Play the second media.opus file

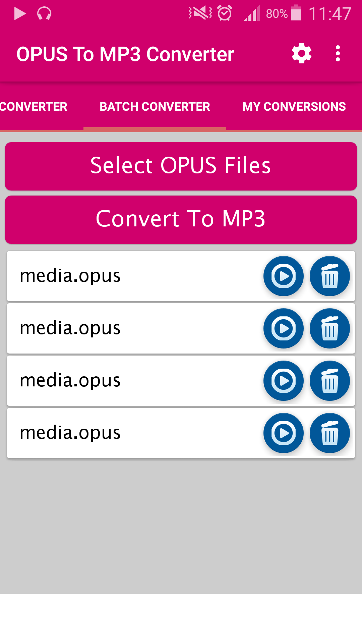[283, 328]
